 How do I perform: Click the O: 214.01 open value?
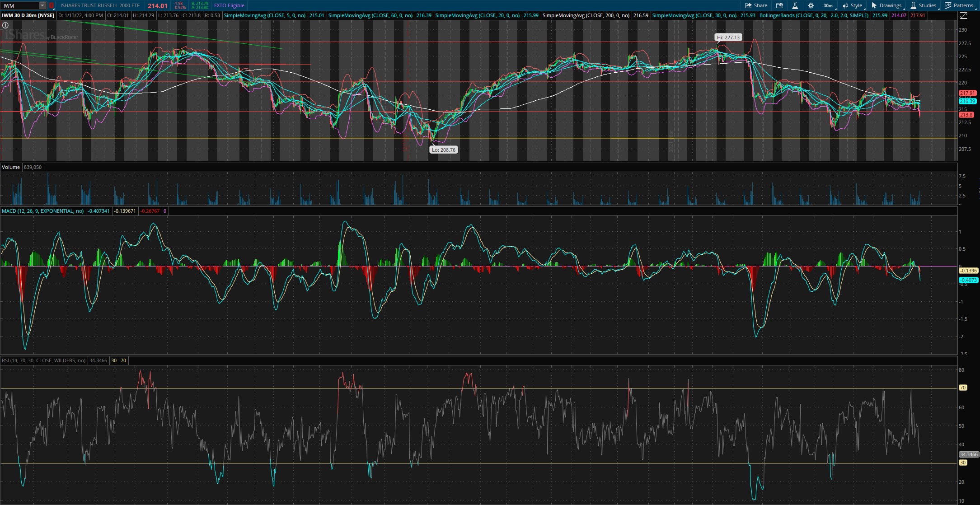(118, 15)
